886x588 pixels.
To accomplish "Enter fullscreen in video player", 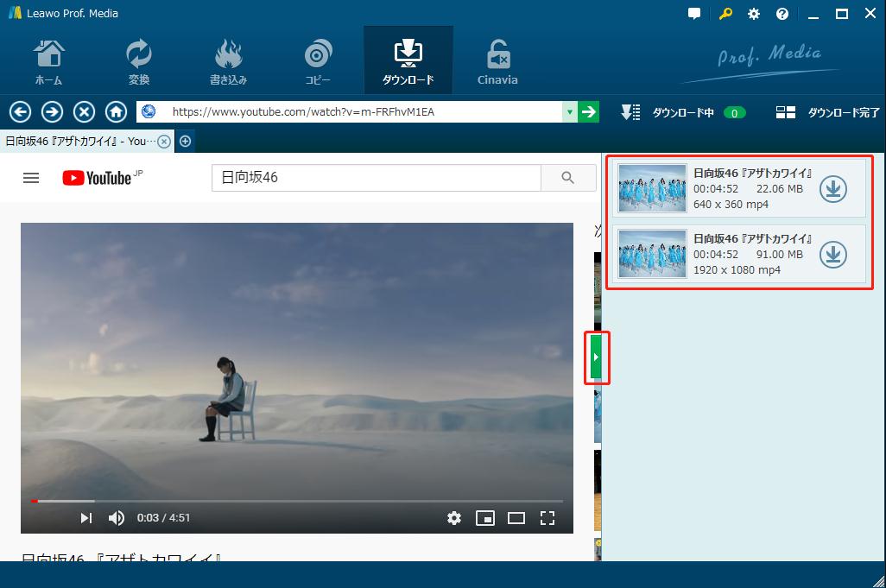I will 547,518.
